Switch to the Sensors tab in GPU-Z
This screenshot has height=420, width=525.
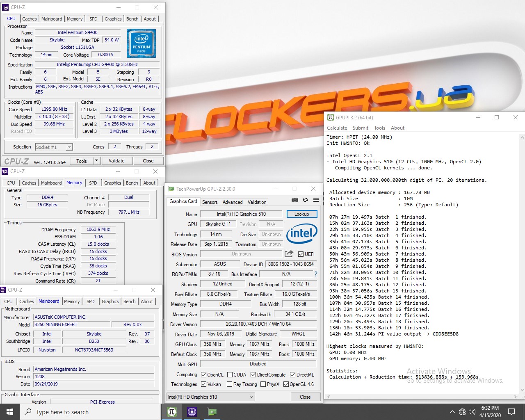pyautogui.click(x=210, y=202)
